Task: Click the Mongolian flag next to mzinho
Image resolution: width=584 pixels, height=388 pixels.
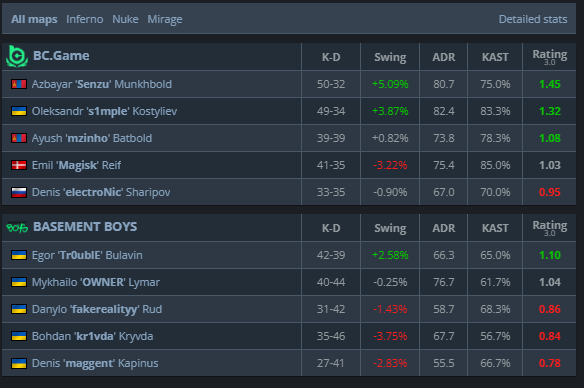Action: pos(19,138)
